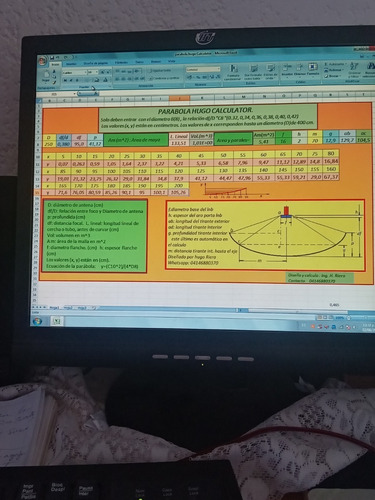375x500 pixels.
Task: Open the Combinar y centrar dropdown
Action: (x=164, y=78)
